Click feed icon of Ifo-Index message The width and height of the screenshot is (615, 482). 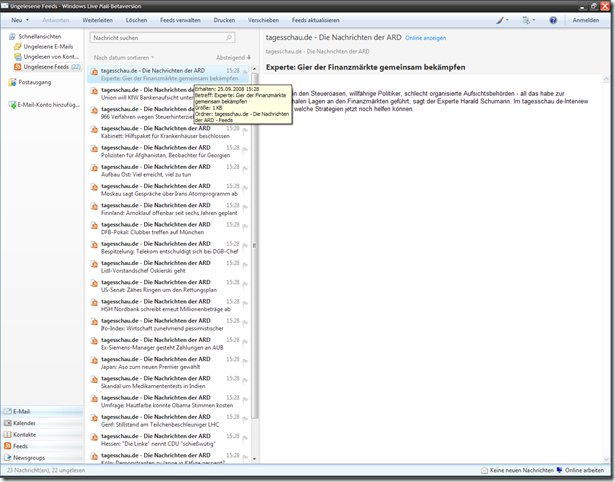94,322
